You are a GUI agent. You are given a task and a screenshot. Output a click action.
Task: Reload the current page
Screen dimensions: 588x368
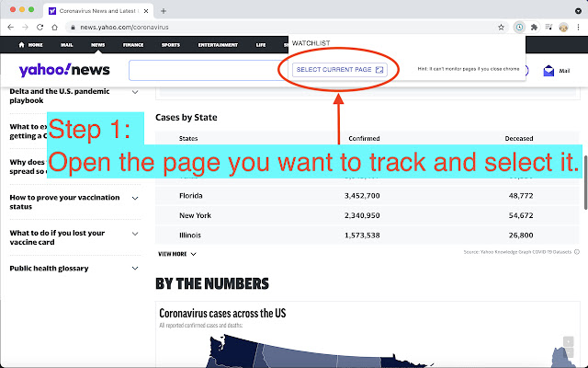point(40,27)
